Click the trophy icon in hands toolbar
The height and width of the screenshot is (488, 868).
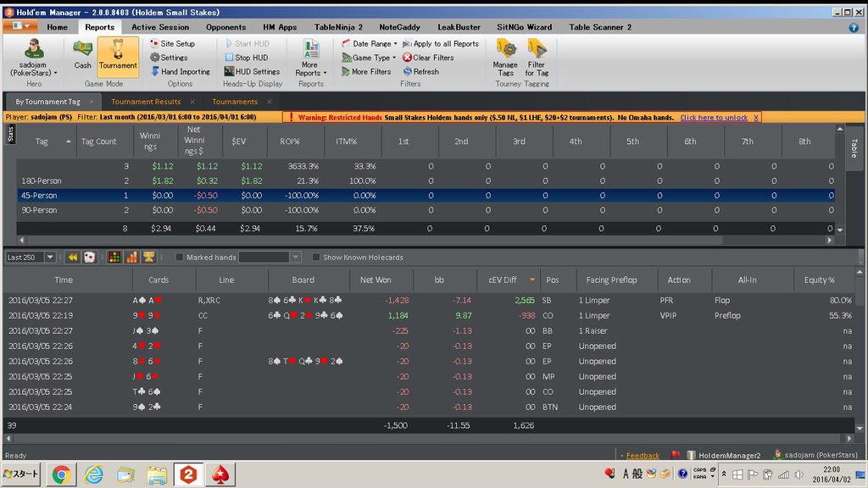148,258
